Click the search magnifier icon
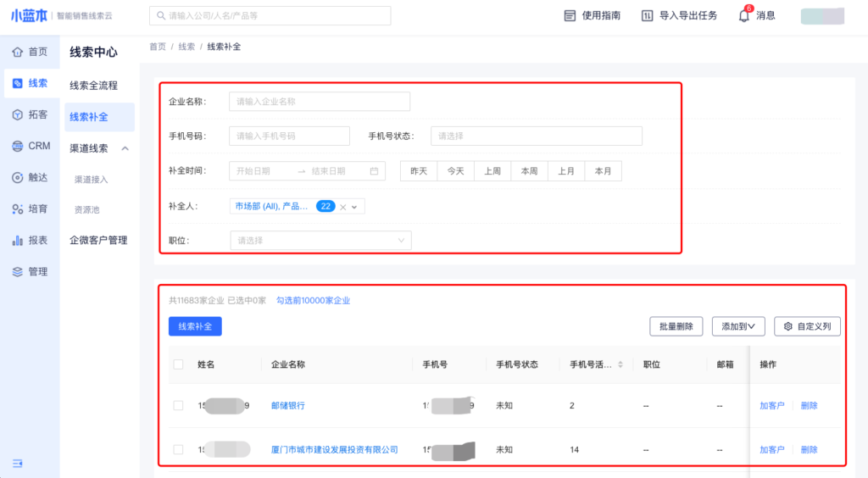The image size is (868, 478). click(x=159, y=15)
